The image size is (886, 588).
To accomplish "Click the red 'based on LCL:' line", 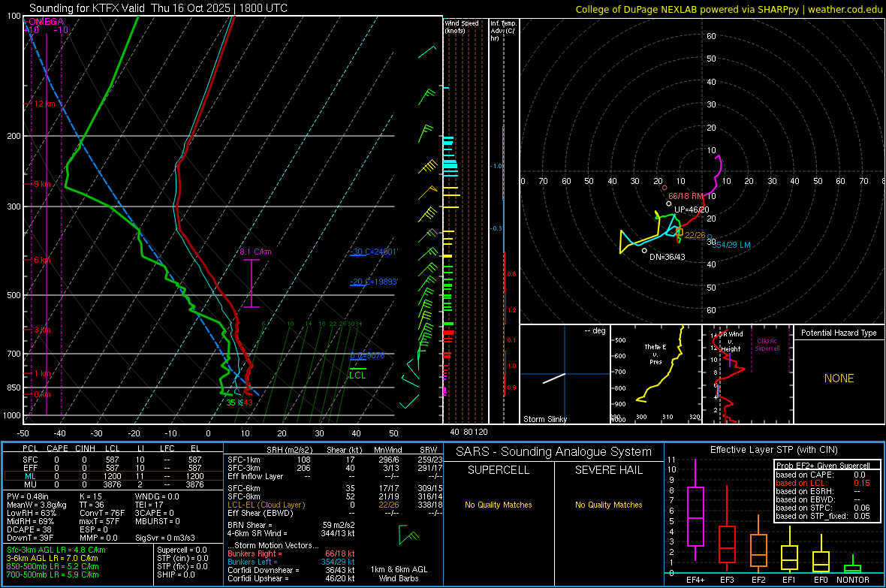I will (823, 483).
